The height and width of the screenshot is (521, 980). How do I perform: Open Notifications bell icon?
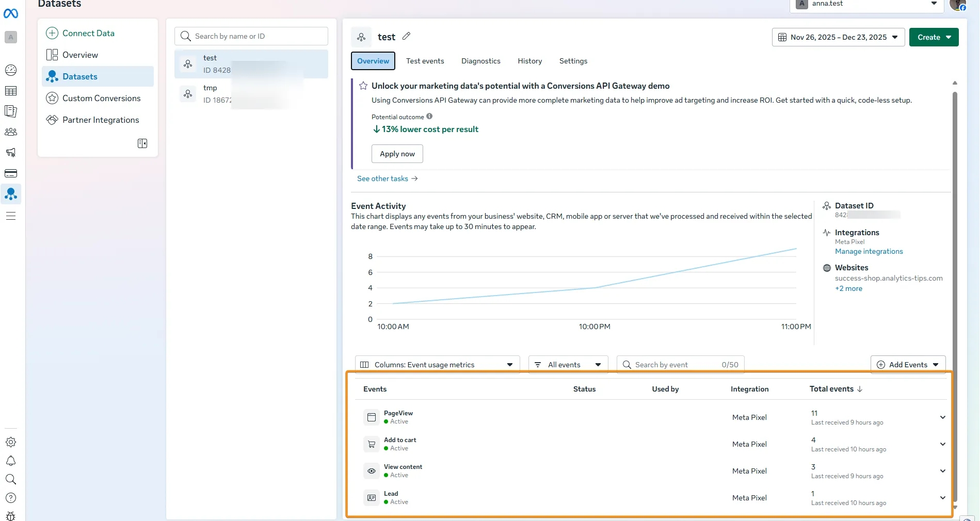11,461
